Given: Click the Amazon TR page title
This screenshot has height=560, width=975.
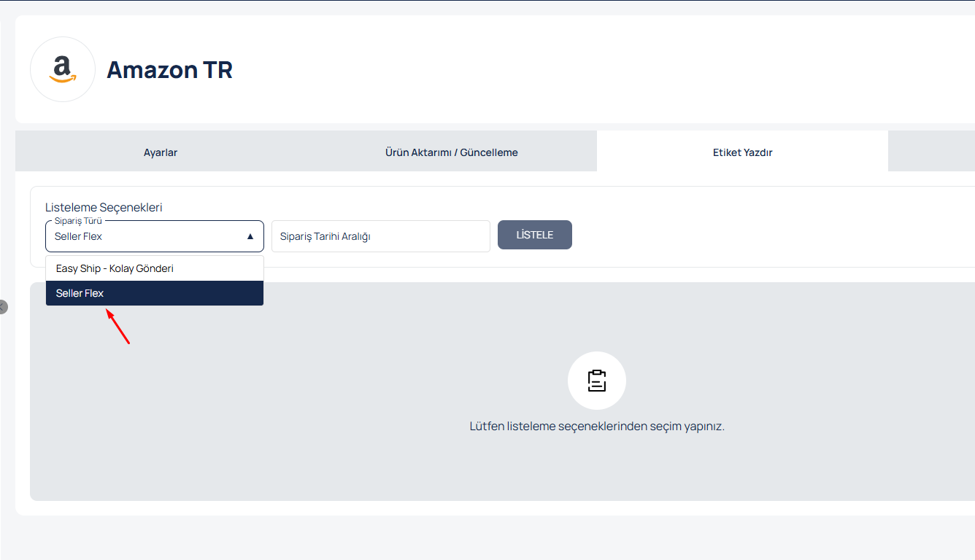Looking at the screenshot, I should pyautogui.click(x=169, y=70).
